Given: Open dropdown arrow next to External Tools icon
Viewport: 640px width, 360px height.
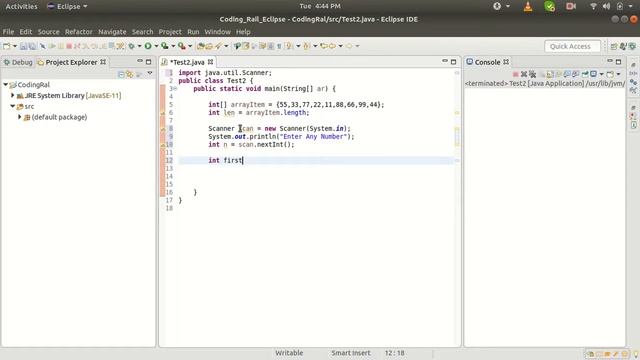Looking at the screenshot, I should pyautogui.click(x=190, y=46).
